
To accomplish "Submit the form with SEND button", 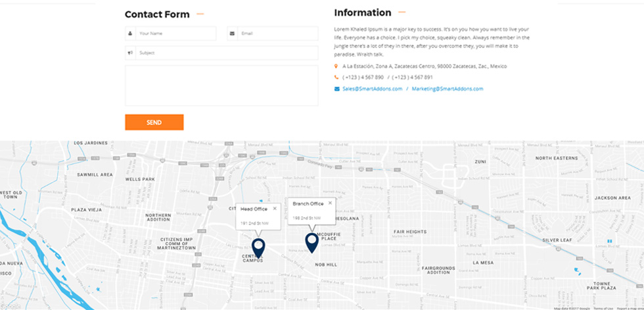I will pyautogui.click(x=154, y=122).
